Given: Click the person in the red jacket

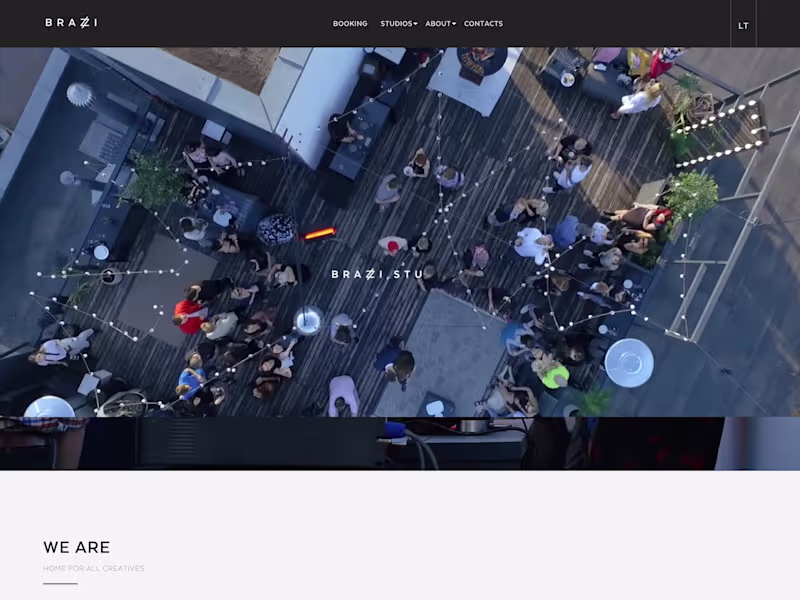Looking at the screenshot, I should coord(189,316).
